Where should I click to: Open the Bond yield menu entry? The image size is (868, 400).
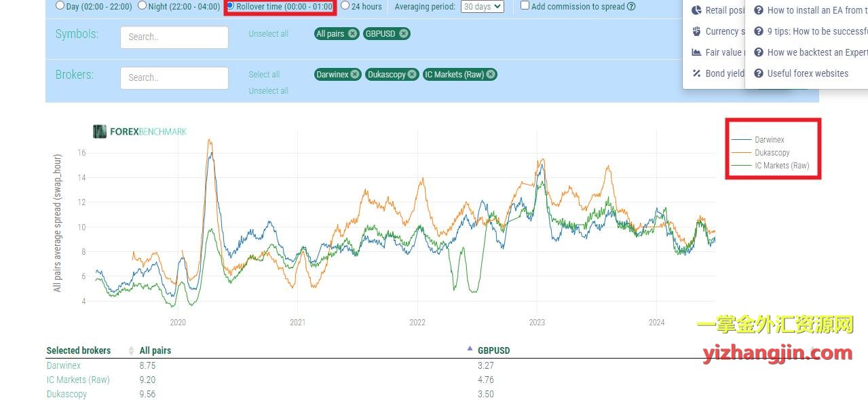click(718, 73)
